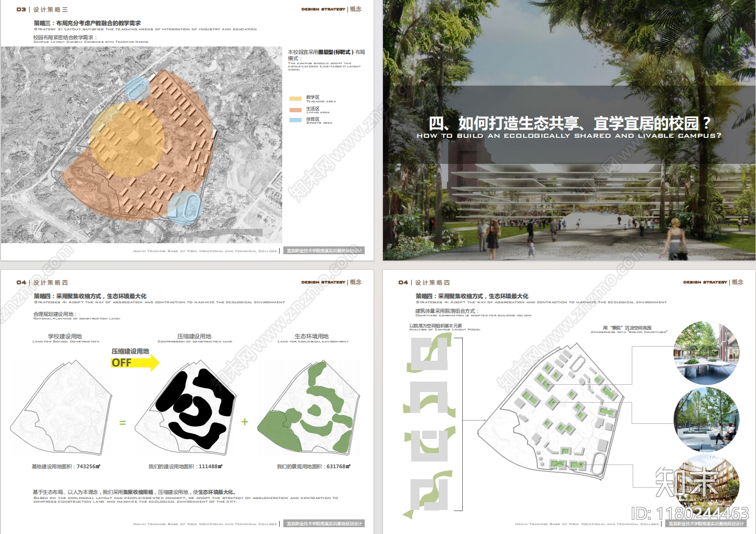The image size is (756, 534).
Task: Click the 03 page number
Action: 21,9
